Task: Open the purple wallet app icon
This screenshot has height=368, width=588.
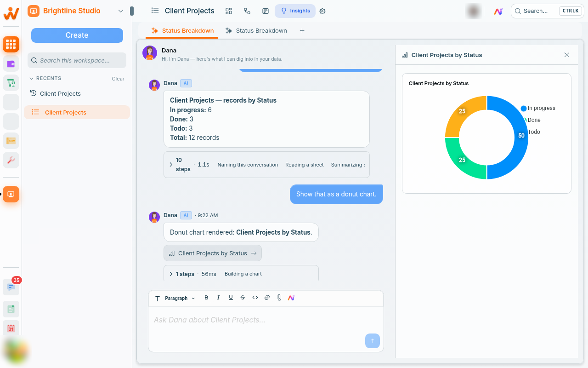Action: (11, 63)
